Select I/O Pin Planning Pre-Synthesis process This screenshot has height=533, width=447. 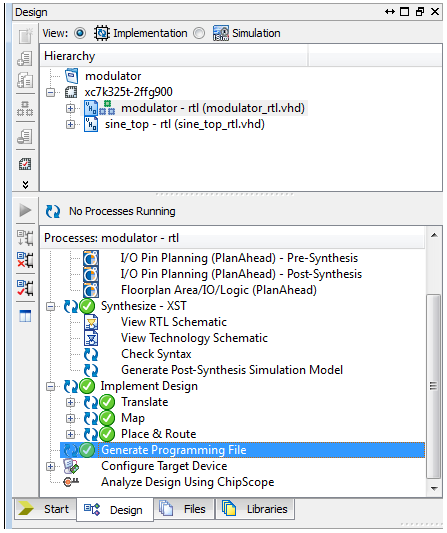pyautogui.click(x=239, y=258)
